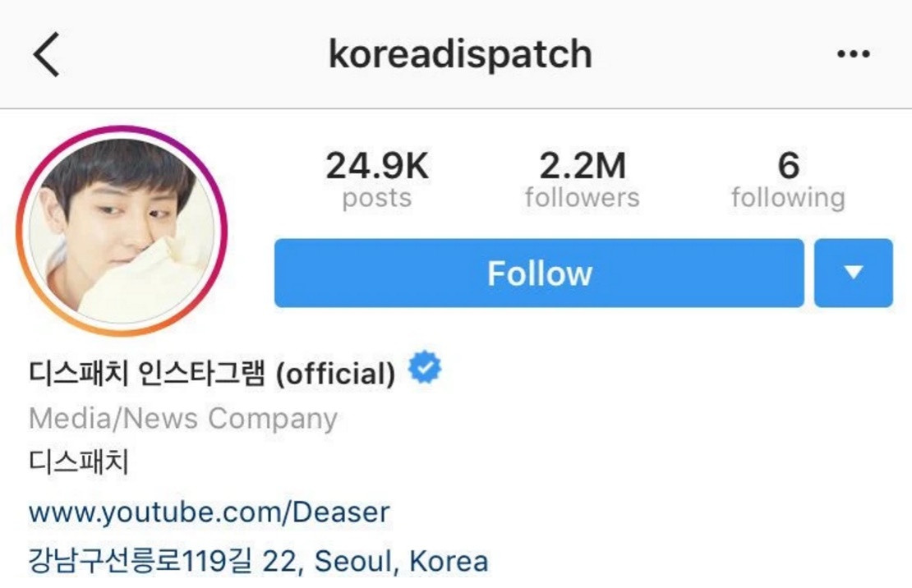Viewport: 912px width, 588px height.
Task: Tap the blue verified badge
Action: (425, 368)
